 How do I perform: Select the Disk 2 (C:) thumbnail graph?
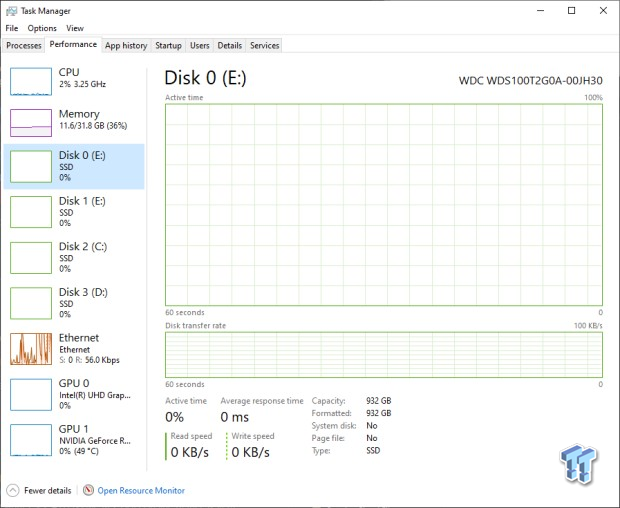tap(31, 258)
